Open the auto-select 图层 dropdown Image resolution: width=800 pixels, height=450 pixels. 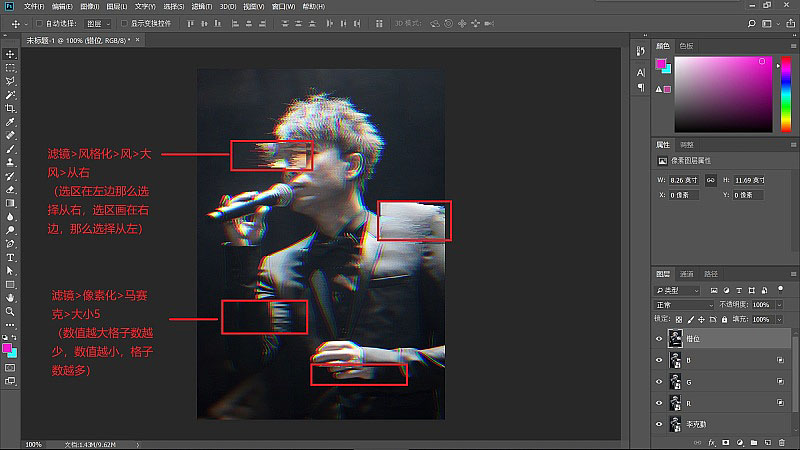coord(98,23)
